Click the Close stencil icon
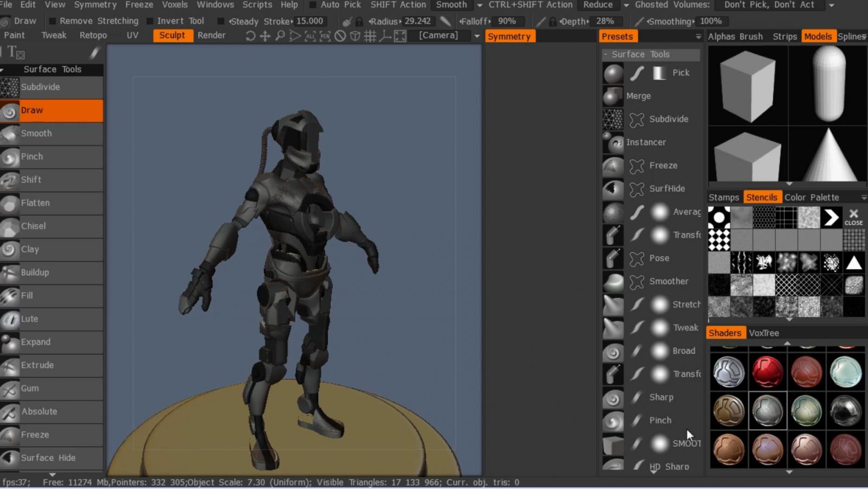 coord(853,217)
